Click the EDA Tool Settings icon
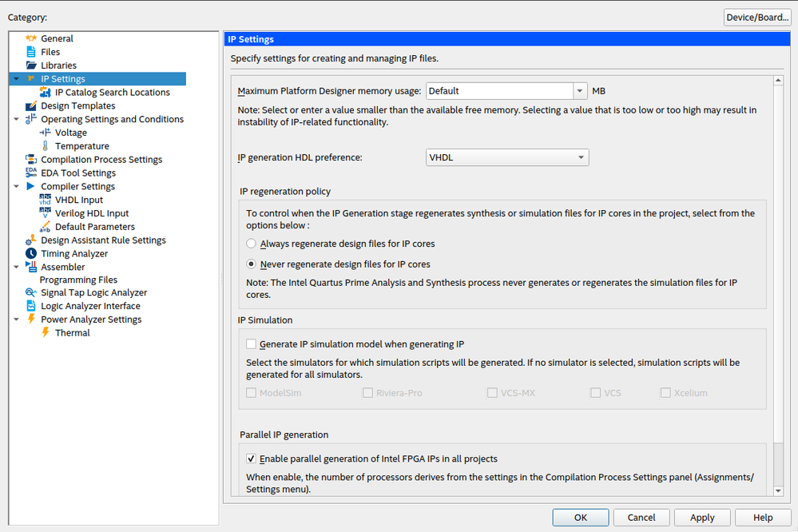Screen dimensions: 798x532 click(31, 173)
